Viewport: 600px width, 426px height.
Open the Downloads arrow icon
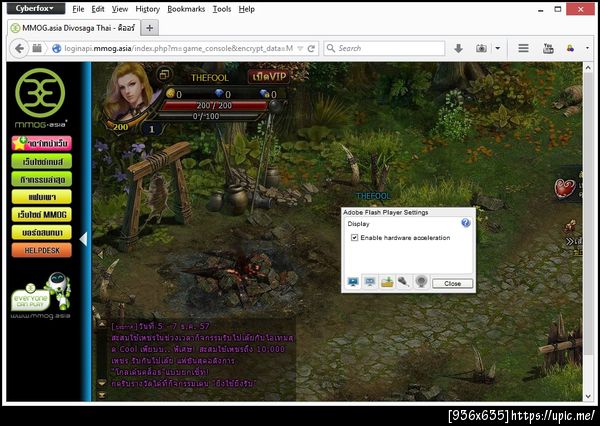458,48
